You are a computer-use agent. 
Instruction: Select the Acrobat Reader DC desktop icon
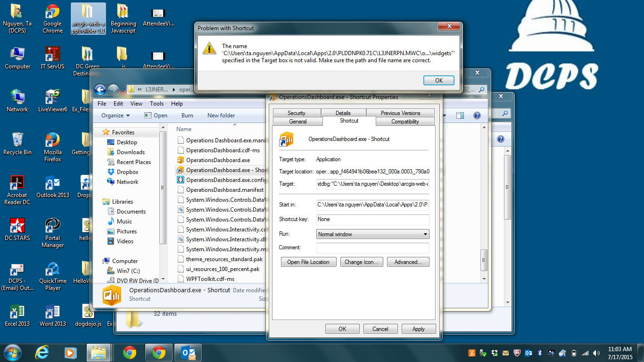click(17, 190)
